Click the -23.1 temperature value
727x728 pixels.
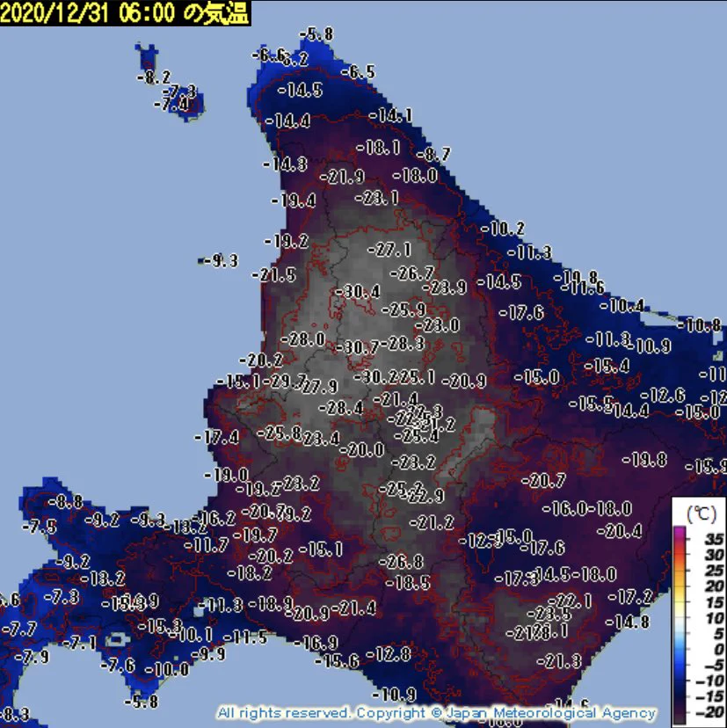(x=377, y=198)
